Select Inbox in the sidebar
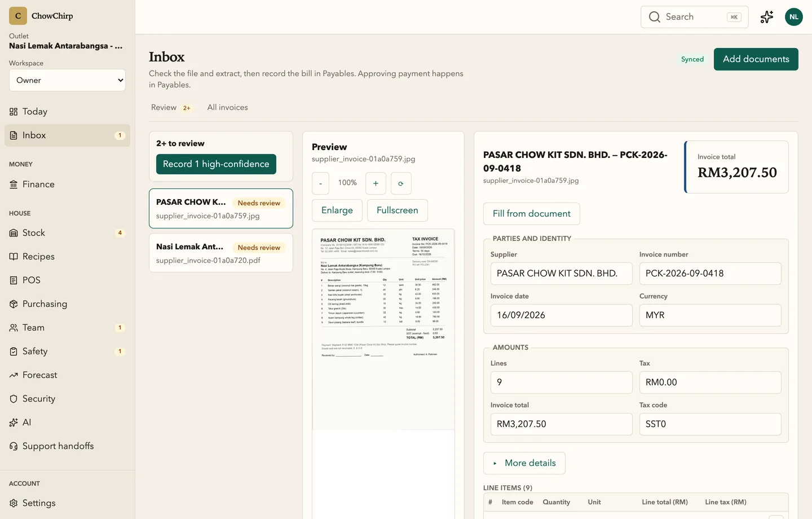 (67, 135)
